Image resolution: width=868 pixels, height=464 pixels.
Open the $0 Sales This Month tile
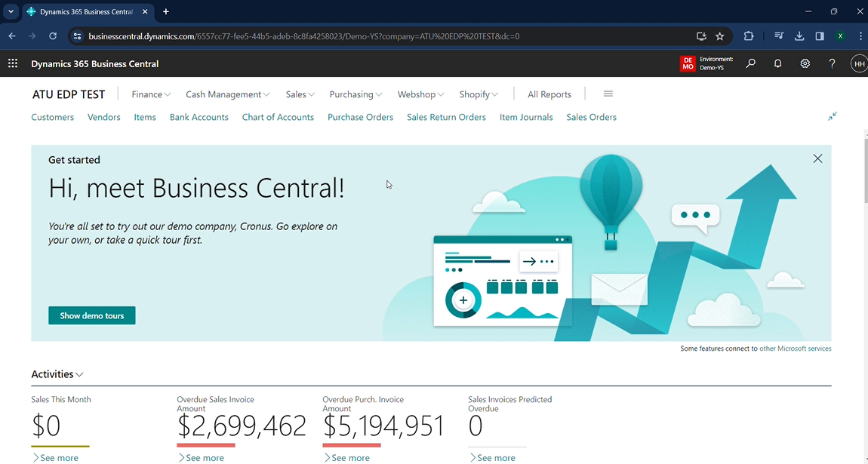(x=46, y=426)
